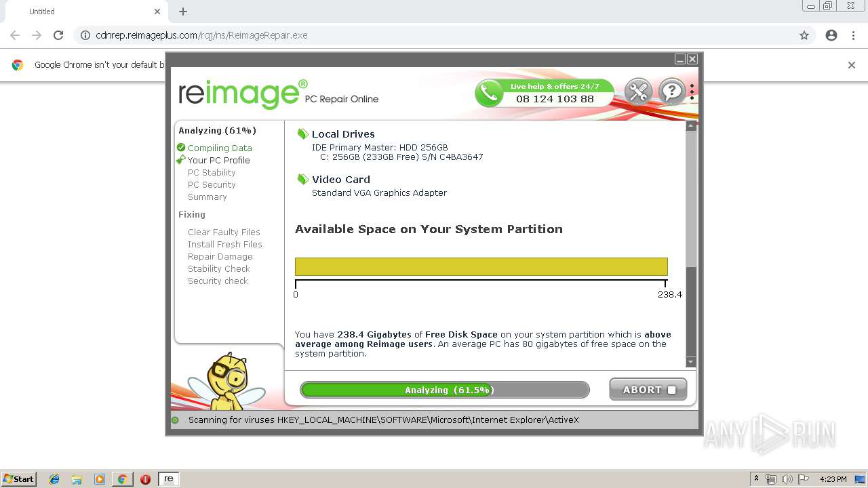This screenshot has width=868, height=488.
Task: Select Repair Damage step
Action: pos(220,256)
